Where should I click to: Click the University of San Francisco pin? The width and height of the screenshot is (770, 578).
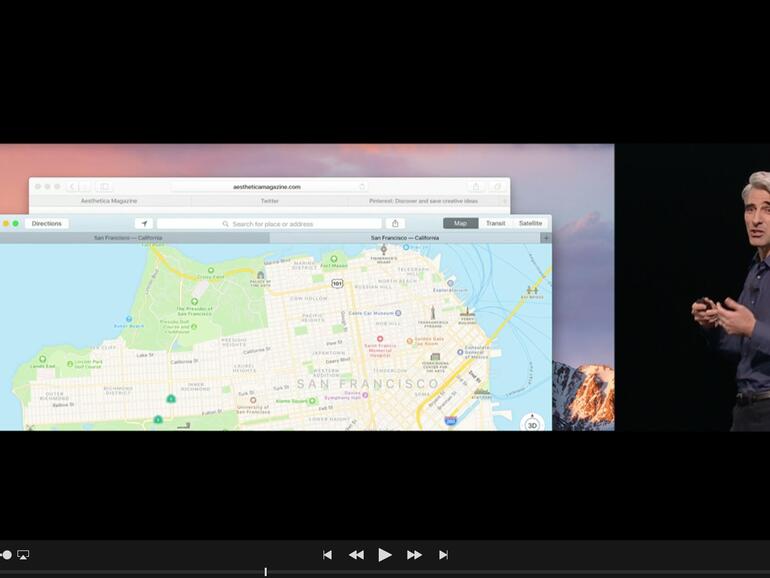[x=253, y=400]
